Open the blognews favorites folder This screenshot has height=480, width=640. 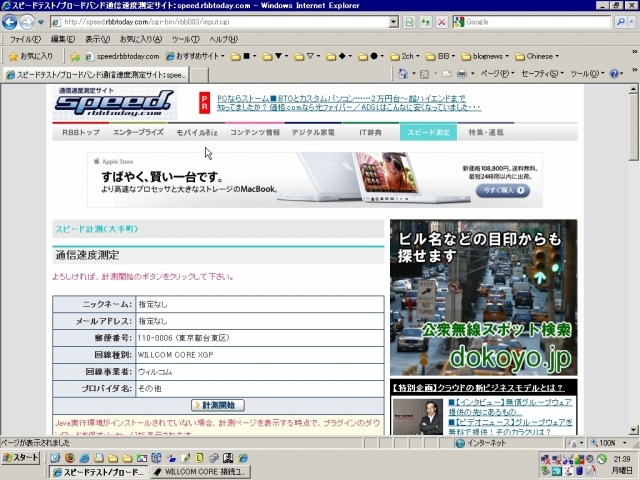pos(485,56)
